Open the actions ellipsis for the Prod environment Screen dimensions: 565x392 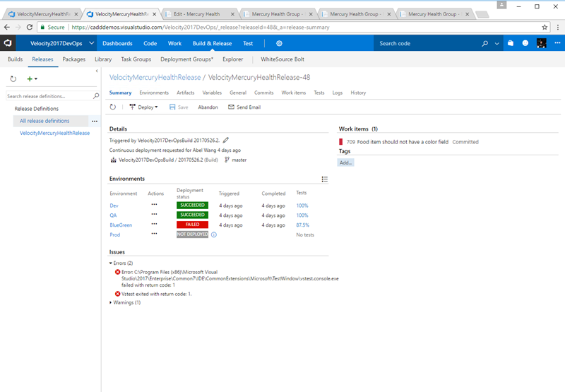coord(154,234)
